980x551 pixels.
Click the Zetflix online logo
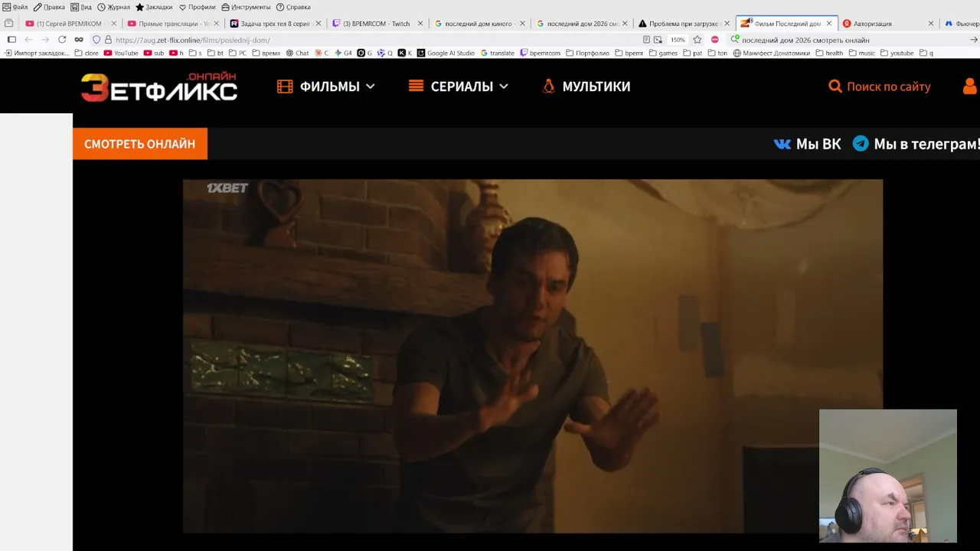click(159, 87)
